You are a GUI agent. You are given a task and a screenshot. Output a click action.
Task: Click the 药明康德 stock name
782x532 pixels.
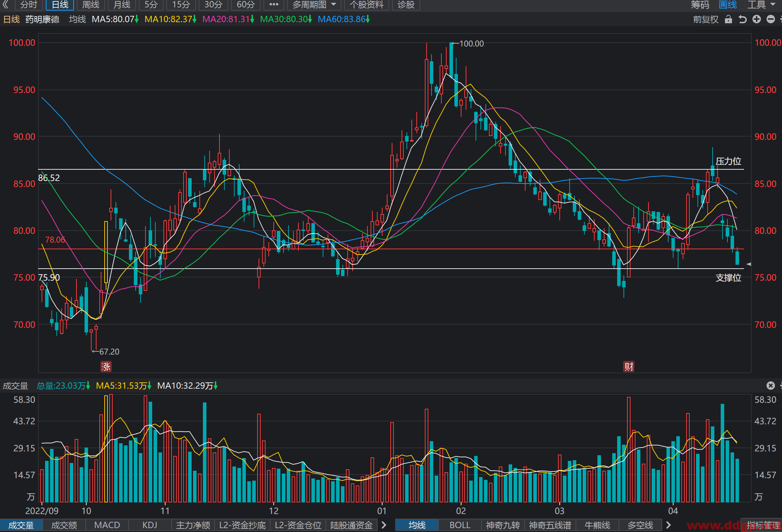click(x=42, y=19)
